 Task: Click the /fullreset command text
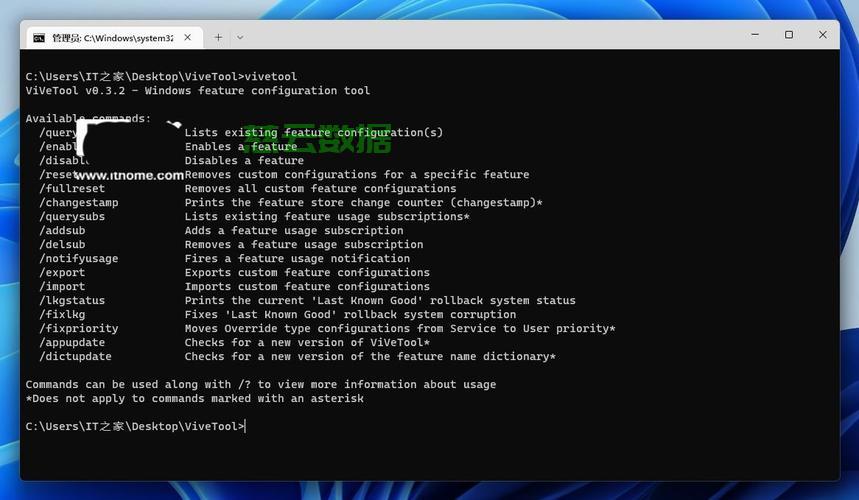(72, 189)
